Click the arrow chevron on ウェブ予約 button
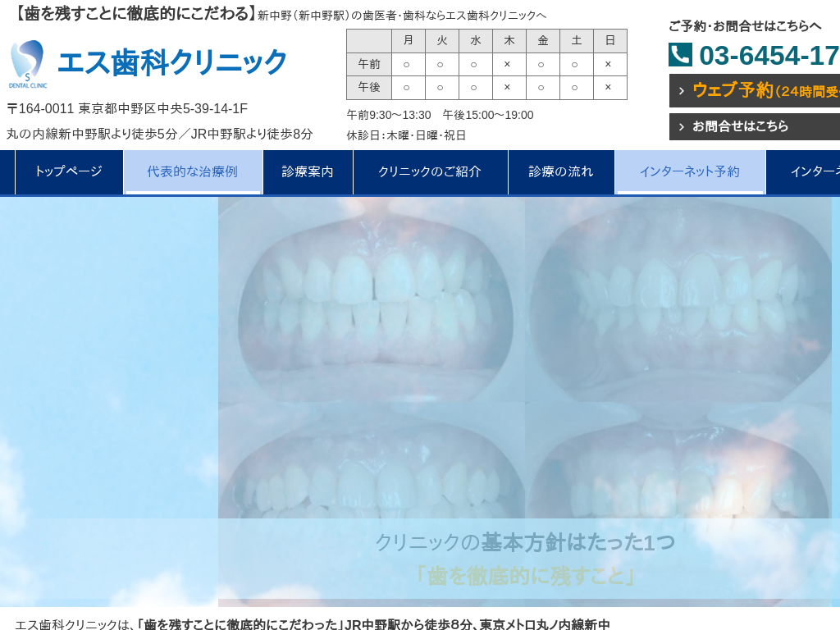840x630 pixels. [682, 91]
